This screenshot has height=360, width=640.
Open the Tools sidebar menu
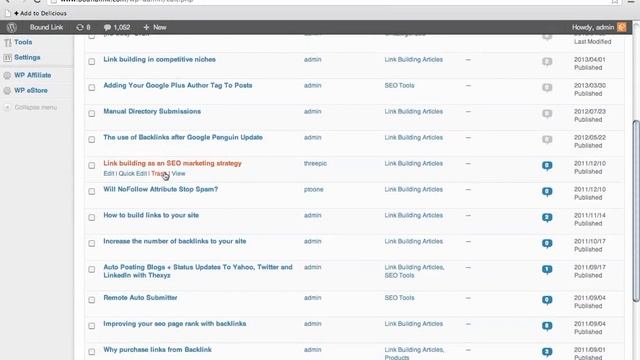23,42
